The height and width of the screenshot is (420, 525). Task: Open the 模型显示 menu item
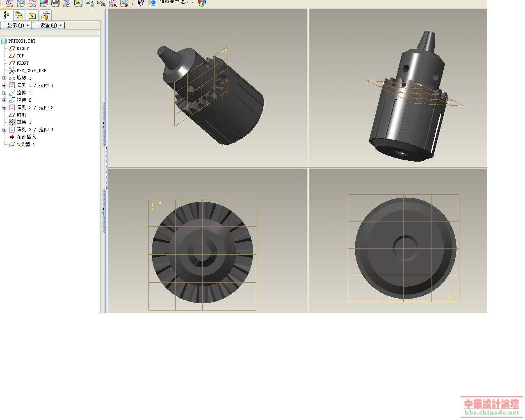pos(176,2)
